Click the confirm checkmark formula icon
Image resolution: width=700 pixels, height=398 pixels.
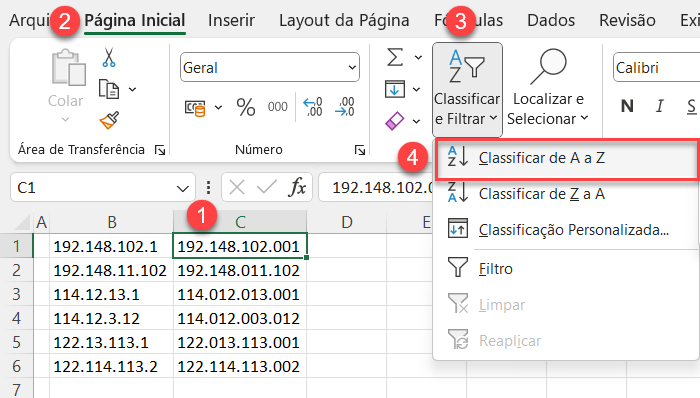[x=267, y=187]
